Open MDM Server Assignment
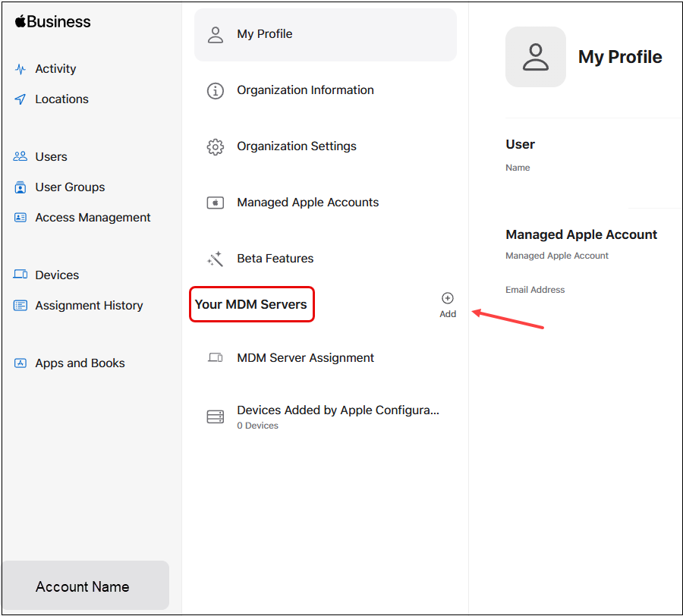The height and width of the screenshot is (616, 683). pos(305,358)
